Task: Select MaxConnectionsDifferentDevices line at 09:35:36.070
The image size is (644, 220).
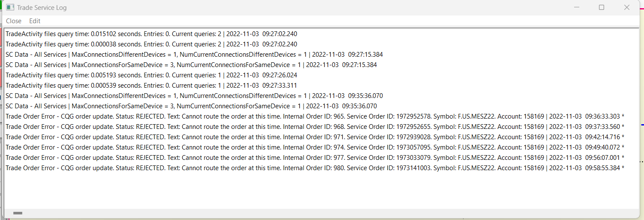Action: [194, 96]
